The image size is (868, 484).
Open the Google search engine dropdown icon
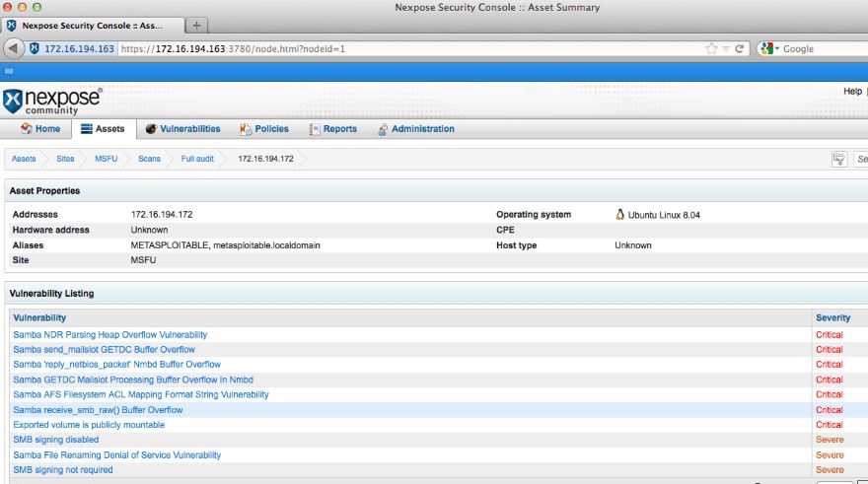click(x=769, y=48)
